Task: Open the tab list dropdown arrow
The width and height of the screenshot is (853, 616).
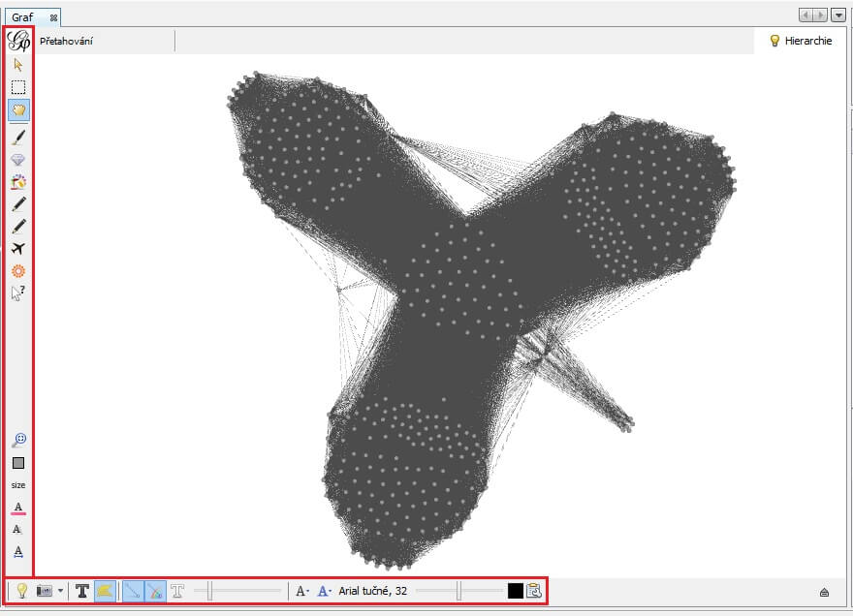Action: 838,15
